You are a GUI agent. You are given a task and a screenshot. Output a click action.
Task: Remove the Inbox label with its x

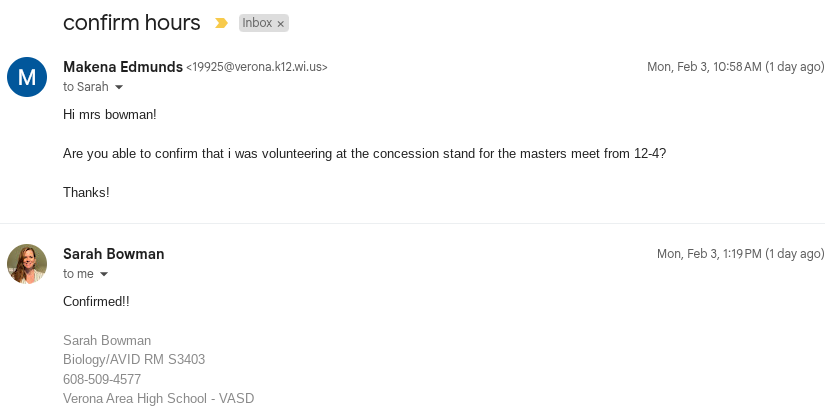tap(281, 23)
